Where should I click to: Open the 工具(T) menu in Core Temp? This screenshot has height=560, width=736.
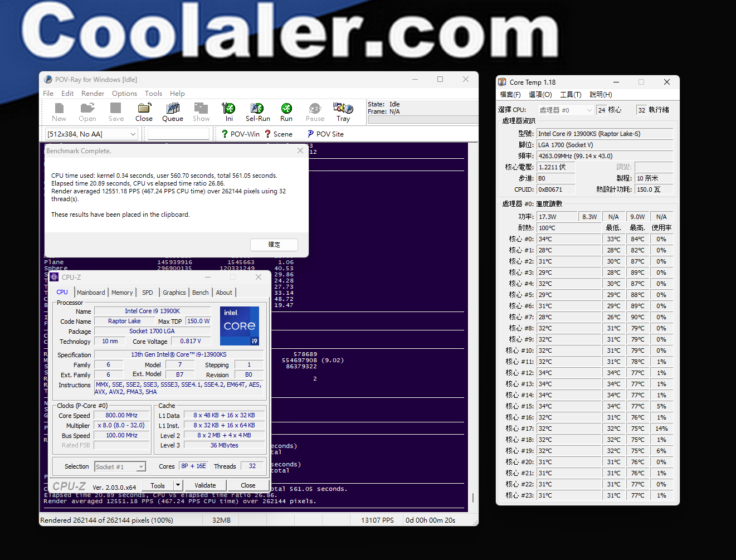[x=571, y=95]
